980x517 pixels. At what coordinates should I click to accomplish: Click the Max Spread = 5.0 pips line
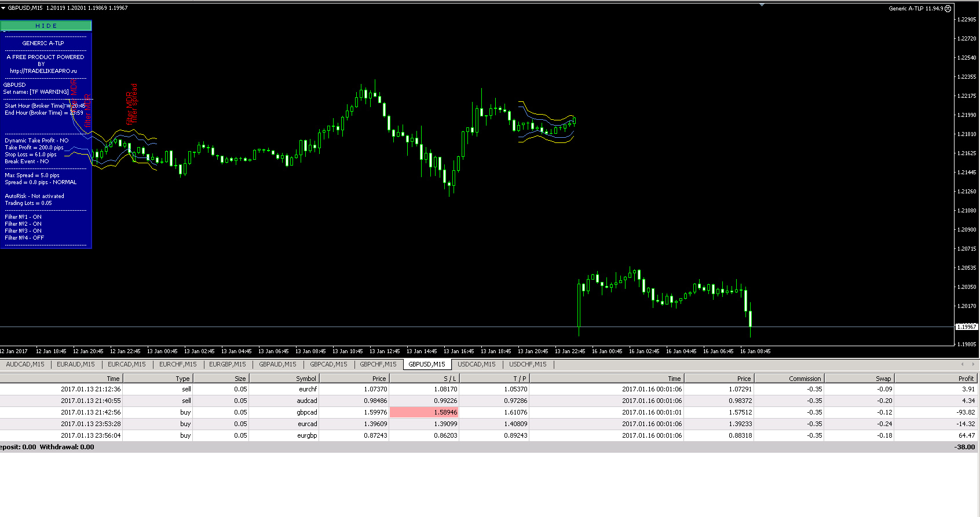click(32, 175)
